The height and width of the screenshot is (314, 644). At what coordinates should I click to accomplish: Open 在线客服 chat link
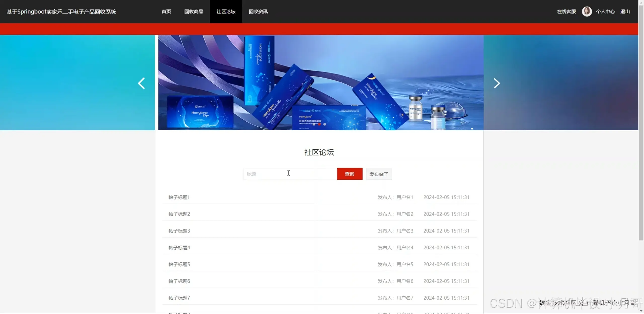point(566,12)
